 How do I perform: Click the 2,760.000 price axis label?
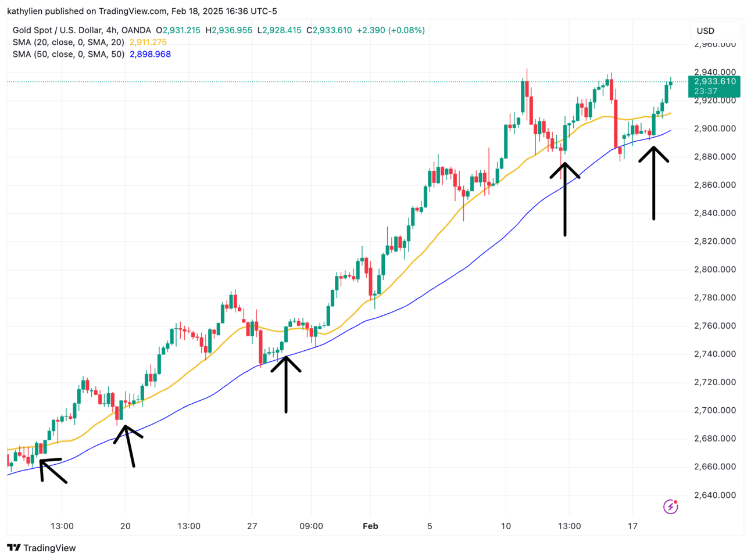(715, 326)
